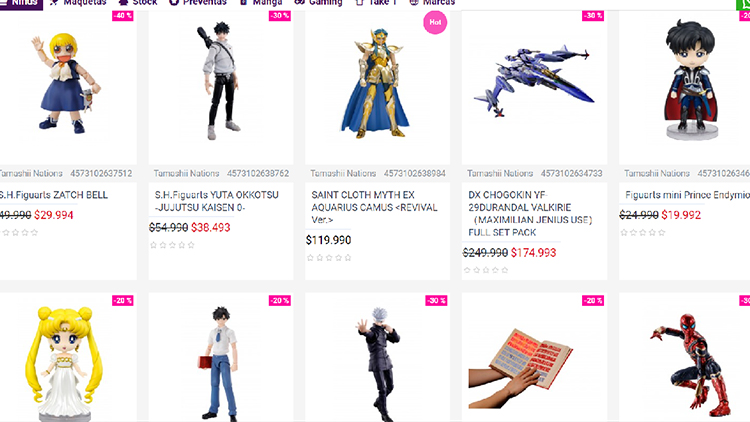
Task: Open S.H.Figuarts YUTA OKKOTSU product title
Action: [217, 201]
